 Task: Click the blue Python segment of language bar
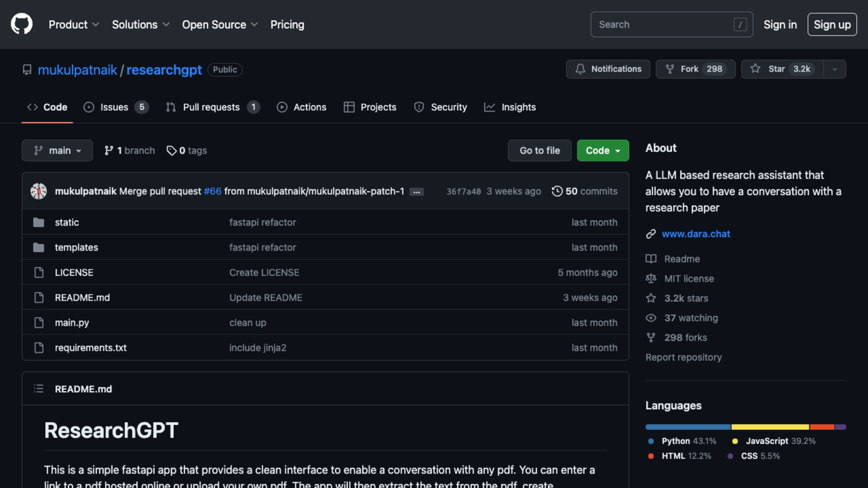point(688,427)
